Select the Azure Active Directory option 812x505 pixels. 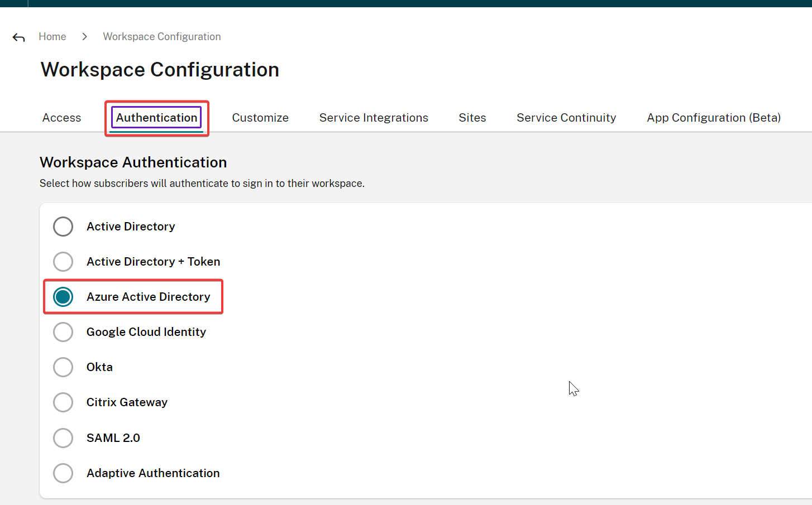tap(63, 297)
